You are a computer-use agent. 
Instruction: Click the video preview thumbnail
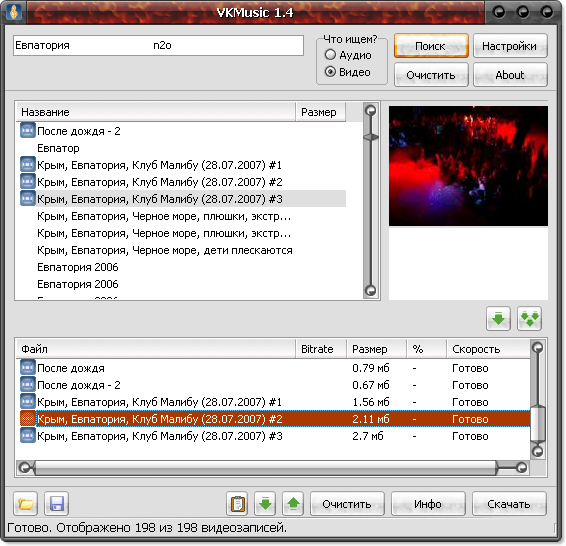click(468, 166)
